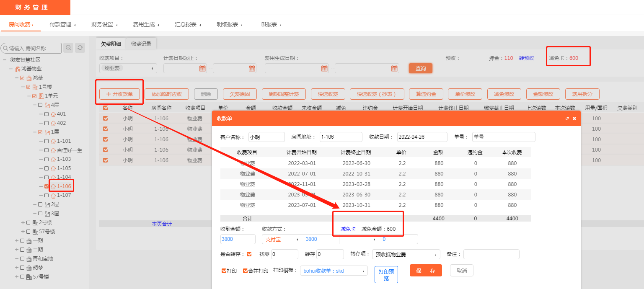Image resolution: width=644 pixels, height=289 pixels.
Task: Check the box for room 1-107
Action: click(47, 196)
